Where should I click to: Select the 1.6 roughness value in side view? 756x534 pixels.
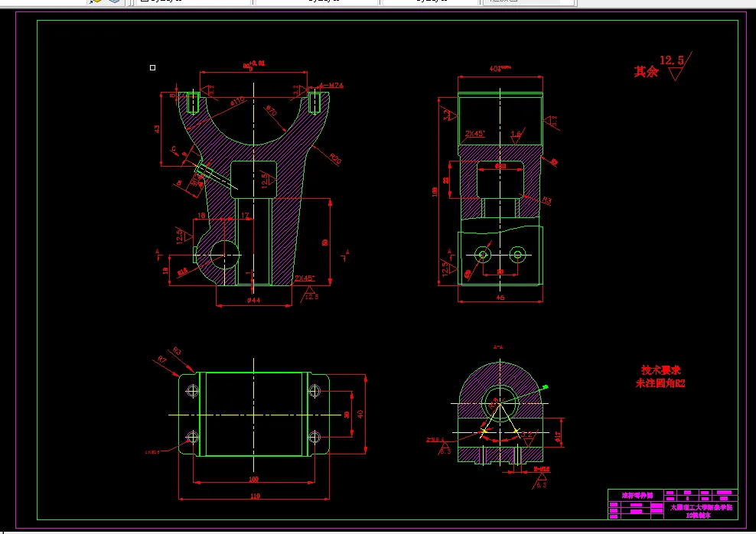tap(516, 134)
